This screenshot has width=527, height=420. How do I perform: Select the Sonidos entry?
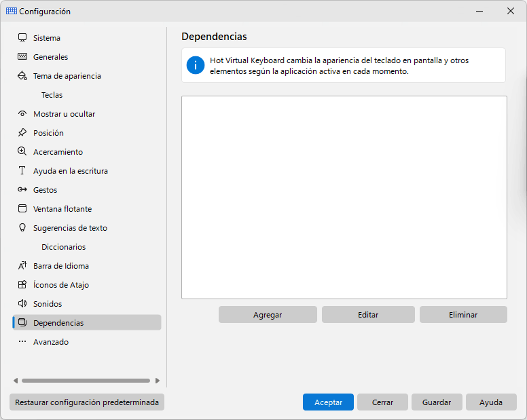87,303
